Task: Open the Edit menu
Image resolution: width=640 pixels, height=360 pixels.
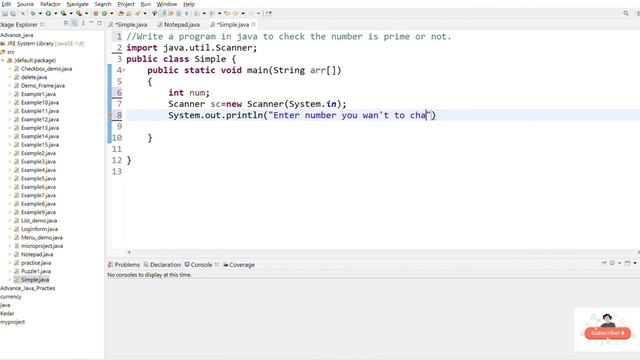Action: (6, 4)
